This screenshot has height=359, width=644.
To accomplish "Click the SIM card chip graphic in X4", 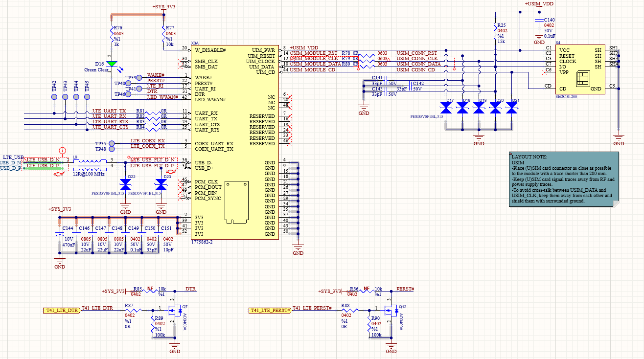I will (x=584, y=79).
